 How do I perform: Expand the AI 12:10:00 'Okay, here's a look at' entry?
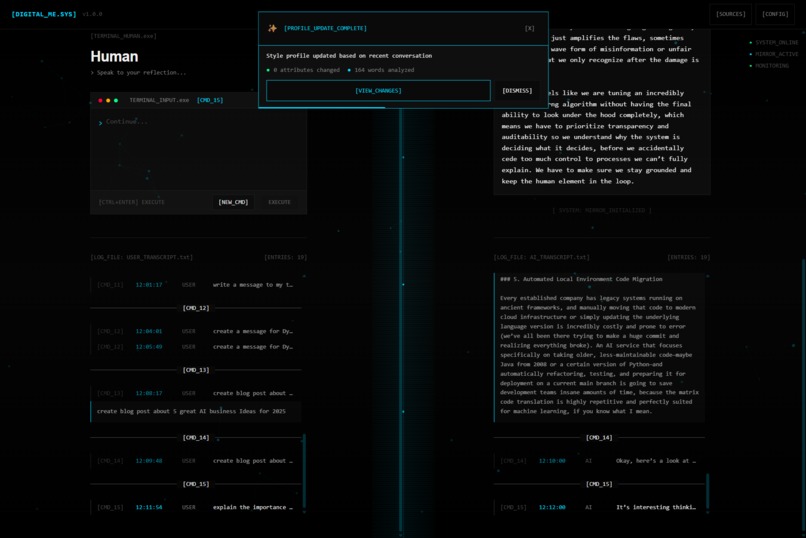pos(599,461)
